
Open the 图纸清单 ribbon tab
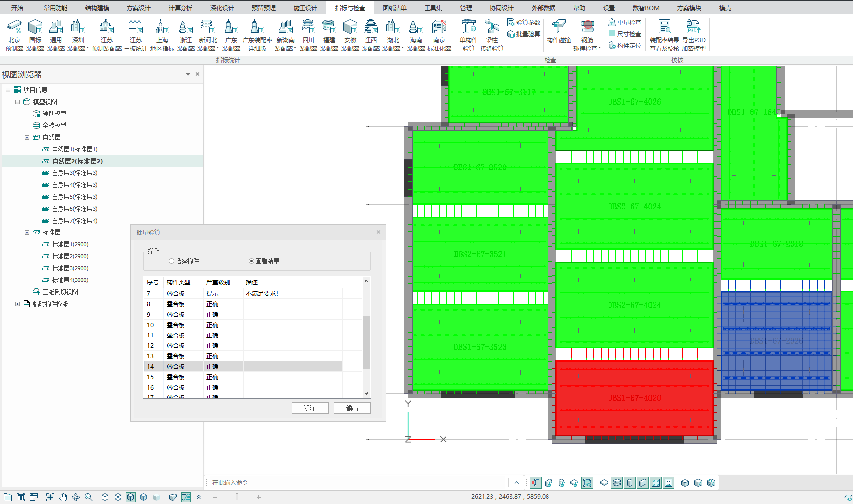point(394,8)
